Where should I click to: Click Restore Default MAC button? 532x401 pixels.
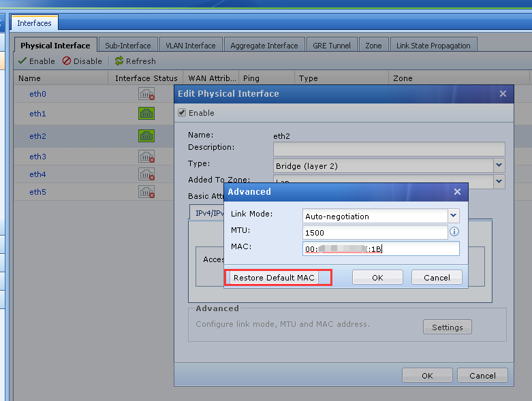[x=274, y=278]
